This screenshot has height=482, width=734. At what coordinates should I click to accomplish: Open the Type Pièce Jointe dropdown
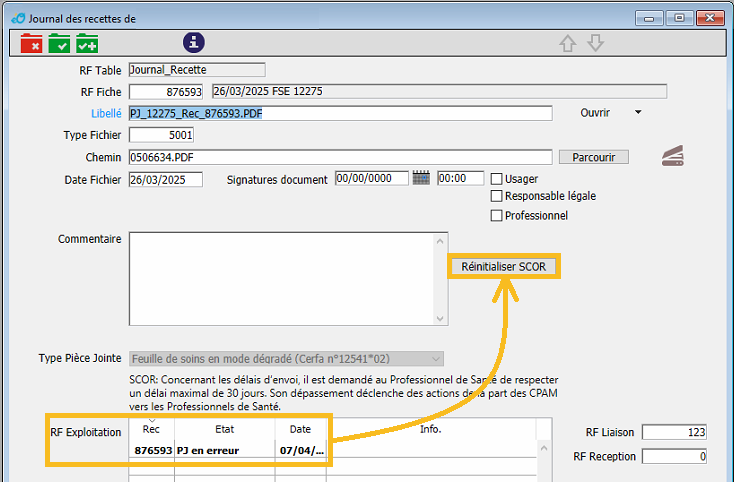click(x=435, y=359)
